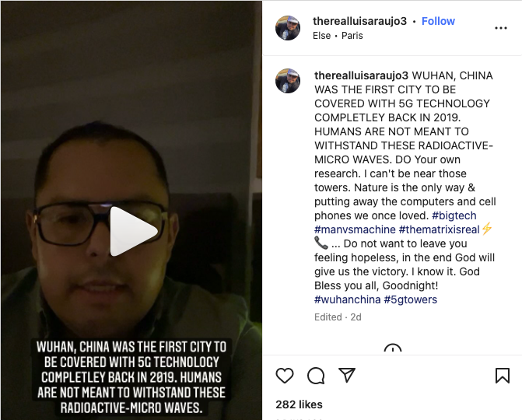522x420 pixels.
Task: Open the #5gtowers hashtag
Action: [x=411, y=299]
